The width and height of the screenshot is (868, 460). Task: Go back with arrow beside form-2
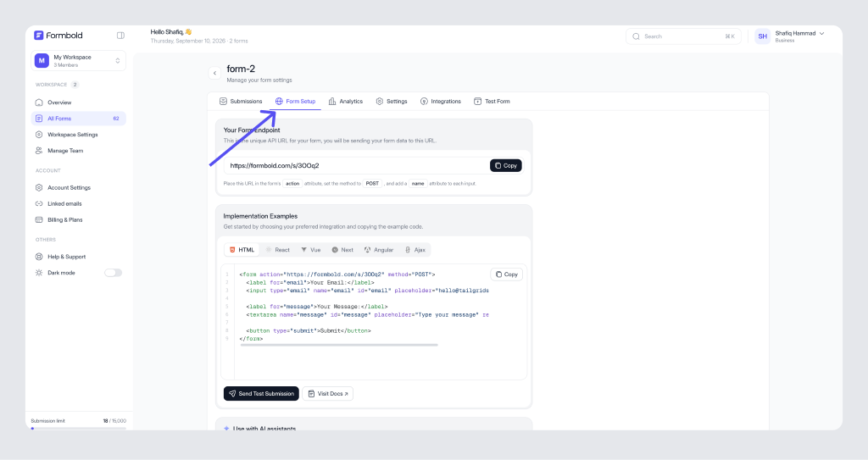pyautogui.click(x=214, y=73)
